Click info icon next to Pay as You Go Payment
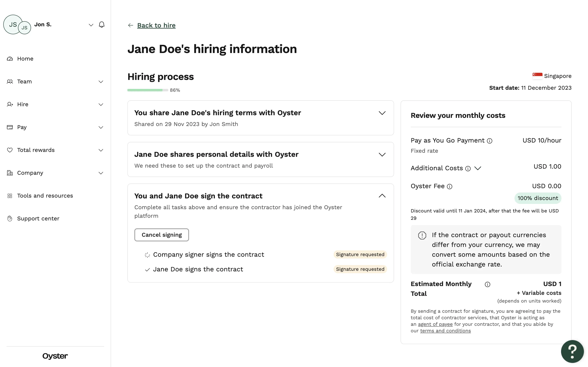 point(490,141)
